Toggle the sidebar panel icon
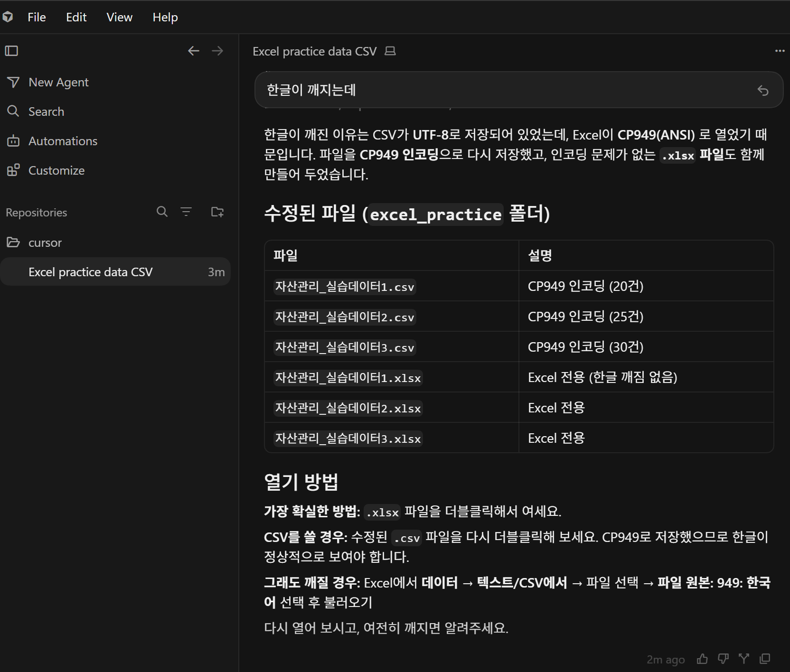The width and height of the screenshot is (790, 672). [x=11, y=51]
